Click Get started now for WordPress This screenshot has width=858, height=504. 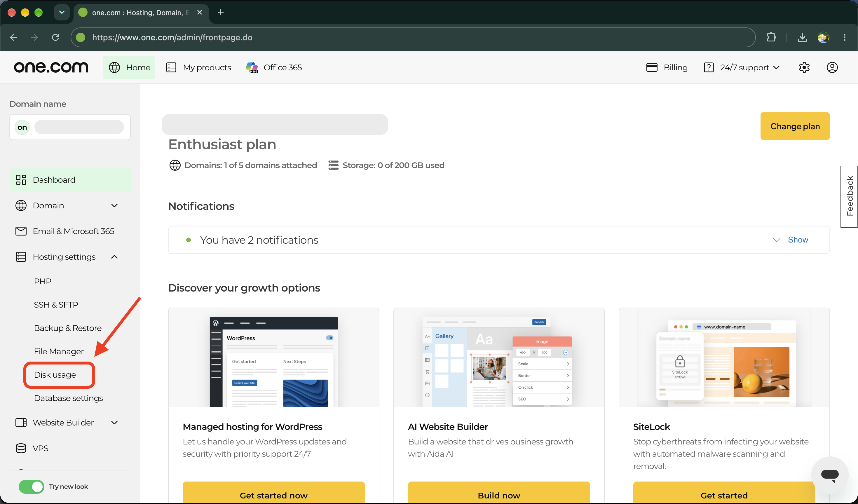273,492
